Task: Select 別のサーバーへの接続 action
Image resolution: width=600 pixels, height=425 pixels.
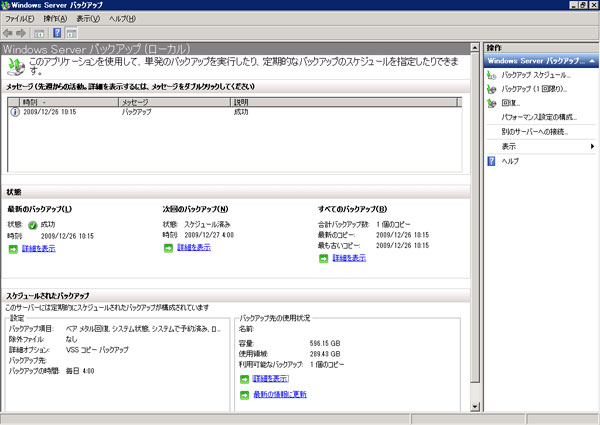Action: 535,132
